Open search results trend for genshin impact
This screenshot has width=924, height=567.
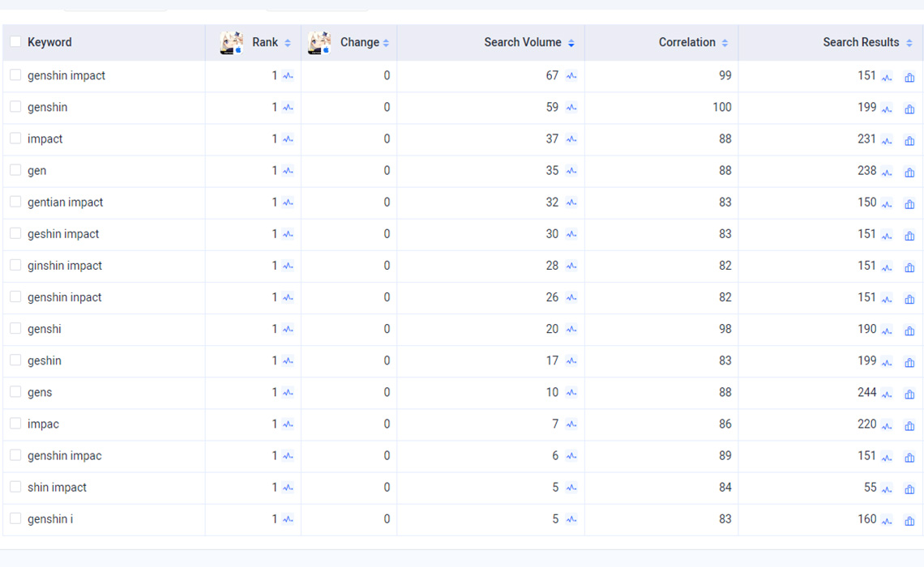[887, 77]
